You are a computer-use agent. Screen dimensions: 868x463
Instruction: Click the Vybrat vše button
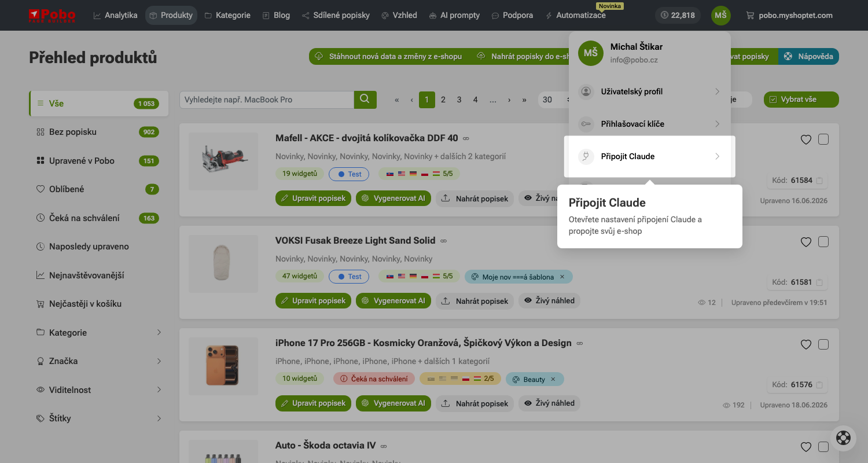(x=801, y=100)
